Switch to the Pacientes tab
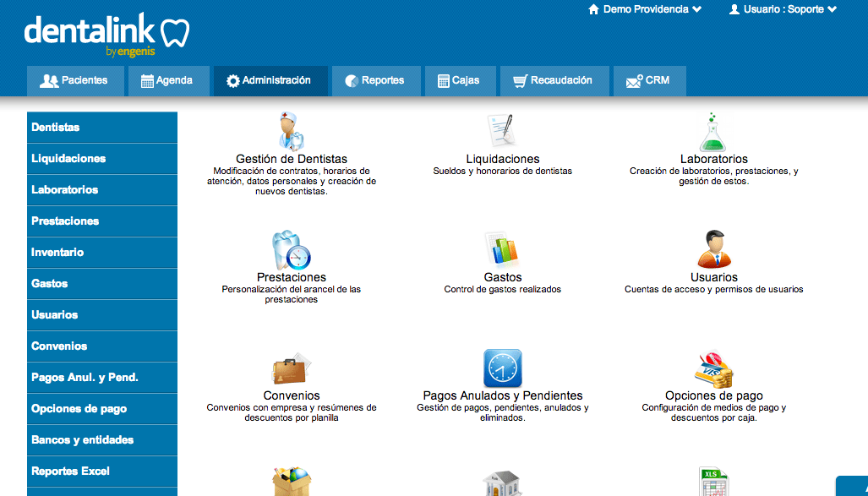The image size is (868, 496). (x=74, y=81)
